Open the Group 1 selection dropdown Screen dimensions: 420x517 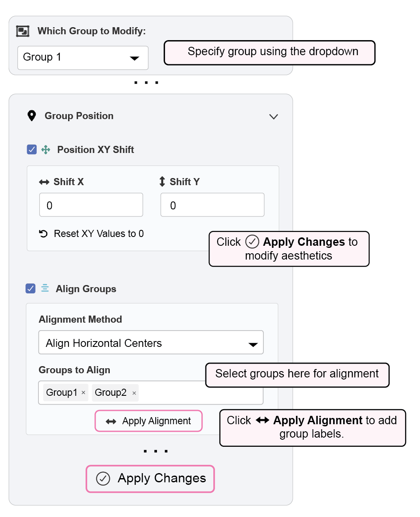tap(83, 58)
